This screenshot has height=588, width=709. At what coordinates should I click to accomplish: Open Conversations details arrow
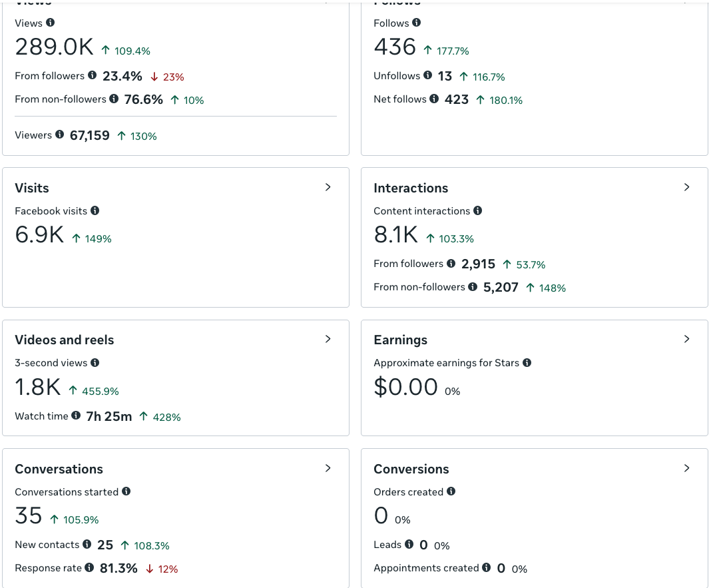point(328,469)
